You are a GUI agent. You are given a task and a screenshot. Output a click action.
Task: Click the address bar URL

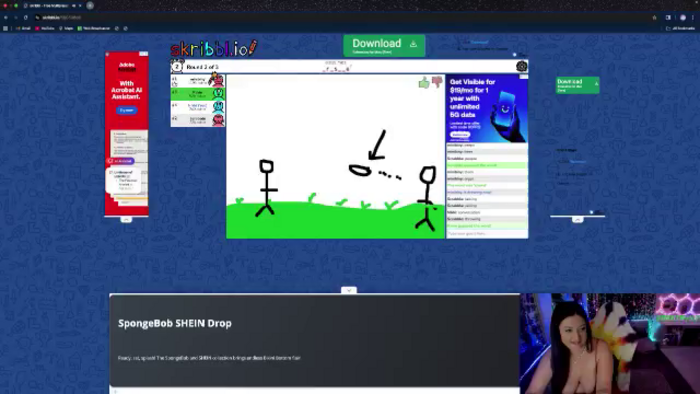pos(62,17)
